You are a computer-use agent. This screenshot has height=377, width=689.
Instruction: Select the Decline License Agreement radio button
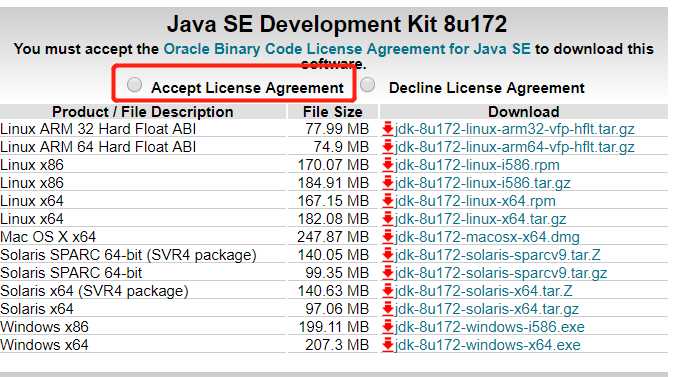[x=367, y=84]
